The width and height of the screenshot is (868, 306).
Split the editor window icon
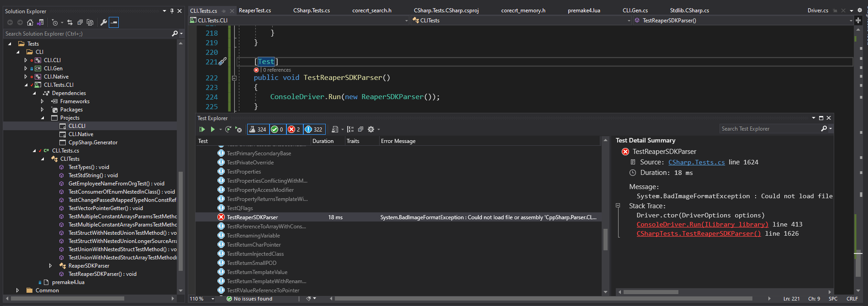[x=858, y=20]
